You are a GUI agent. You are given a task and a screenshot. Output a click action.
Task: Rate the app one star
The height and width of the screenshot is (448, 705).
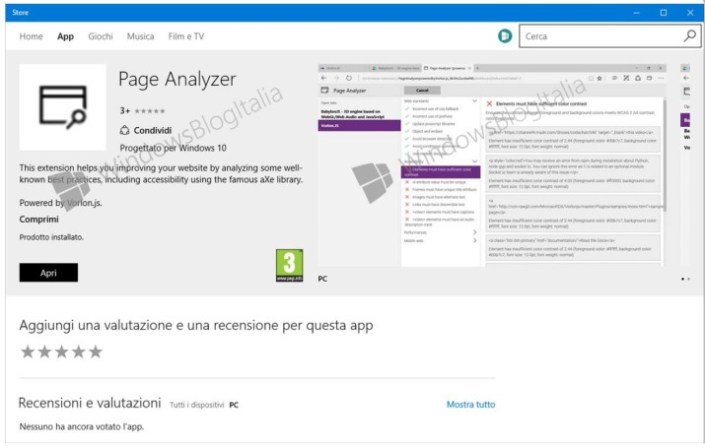point(27,352)
